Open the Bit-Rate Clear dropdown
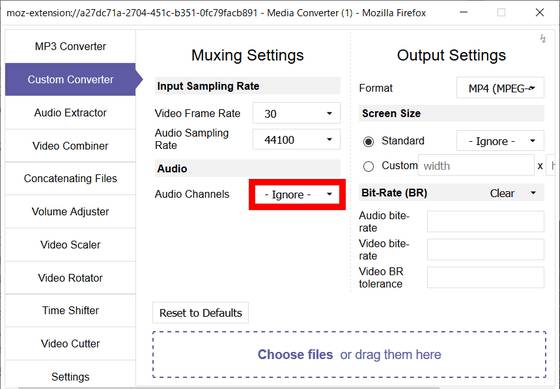560x389 pixels. point(513,193)
